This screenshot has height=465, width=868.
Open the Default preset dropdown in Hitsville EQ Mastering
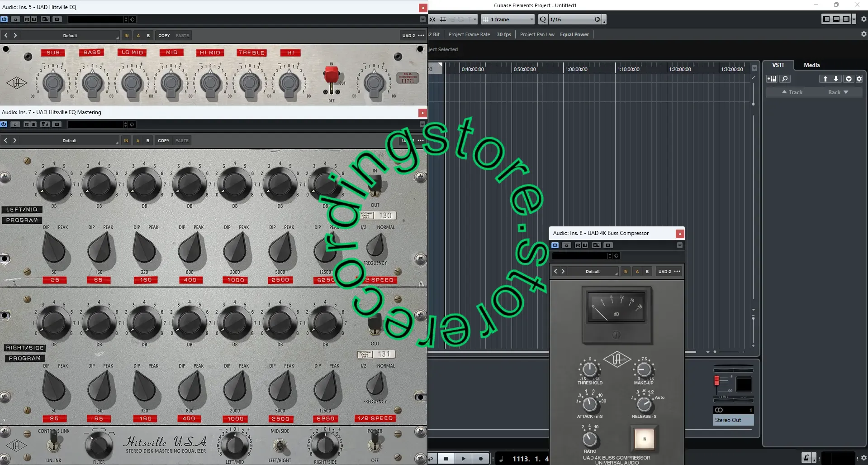[x=70, y=140]
